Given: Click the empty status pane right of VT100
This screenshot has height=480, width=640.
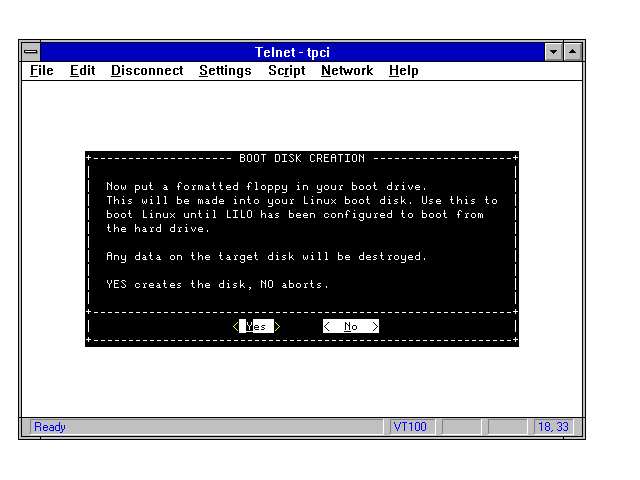Looking at the screenshot, I should (x=461, y=427).
